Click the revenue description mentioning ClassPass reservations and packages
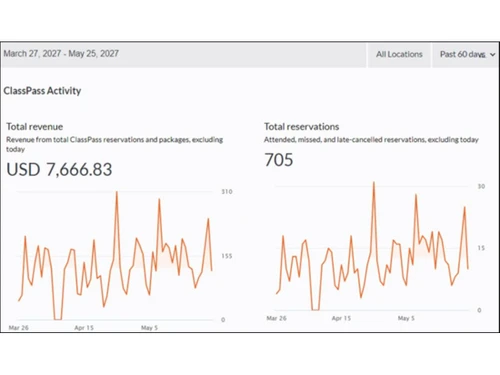This screenshot has height=375, width=500. tap(115, 144)
